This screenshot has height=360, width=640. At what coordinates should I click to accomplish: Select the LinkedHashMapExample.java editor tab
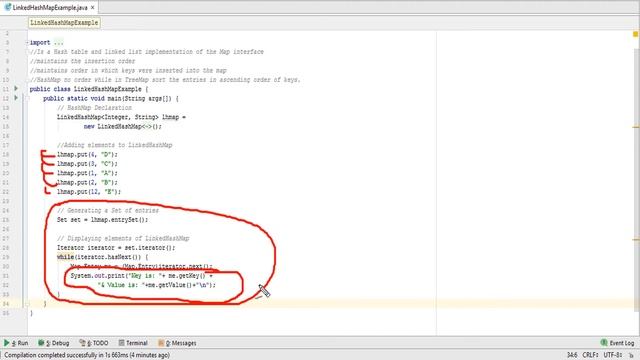(49, 7)
